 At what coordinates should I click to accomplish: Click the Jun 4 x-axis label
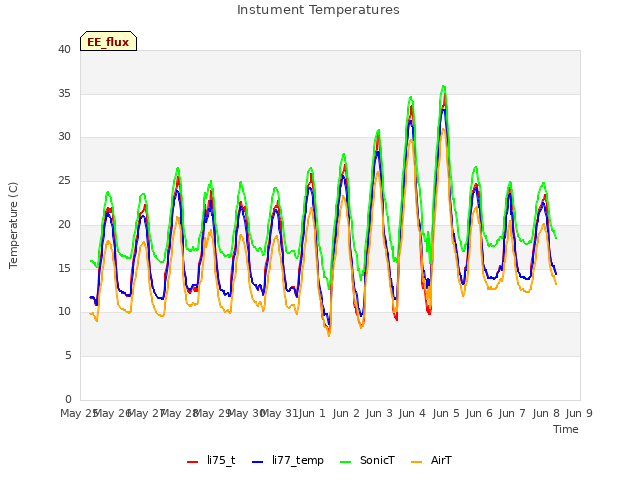(x=412, y=413)
